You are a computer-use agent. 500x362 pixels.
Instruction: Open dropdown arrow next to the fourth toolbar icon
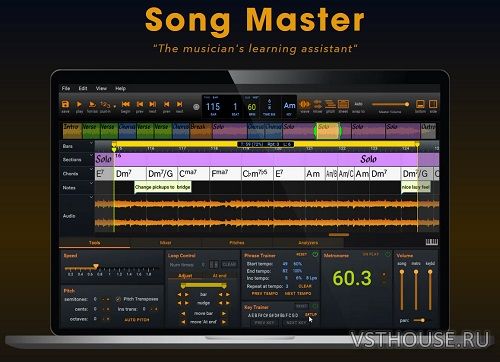tap(114, 107)
